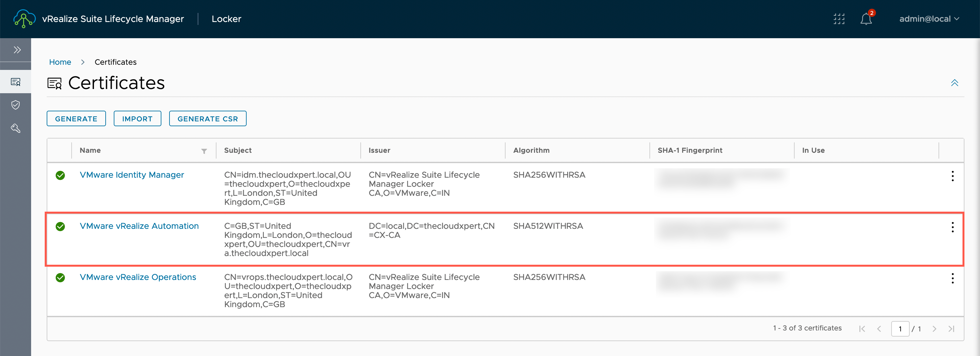Go to Home breadcrumb link

[x=60, y=62]
